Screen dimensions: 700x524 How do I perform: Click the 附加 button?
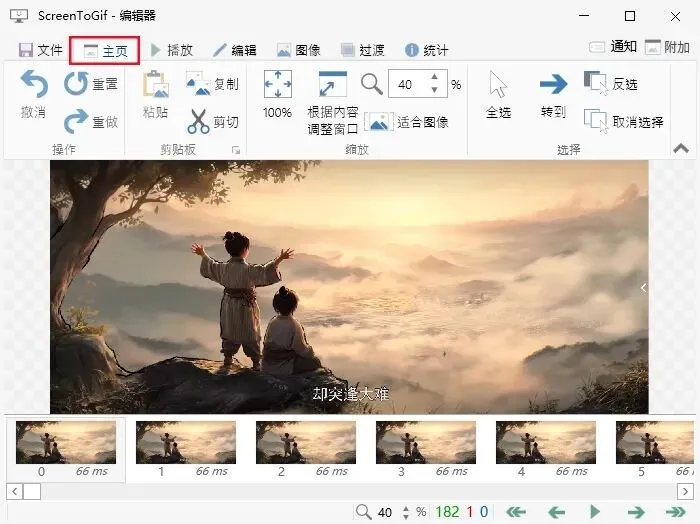[x=667, y=47]
